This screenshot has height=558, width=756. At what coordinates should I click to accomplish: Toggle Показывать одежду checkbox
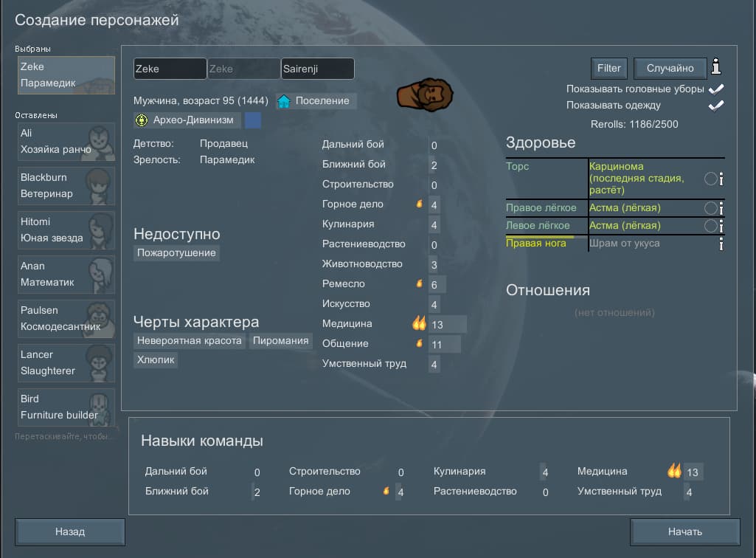[715, 106]
